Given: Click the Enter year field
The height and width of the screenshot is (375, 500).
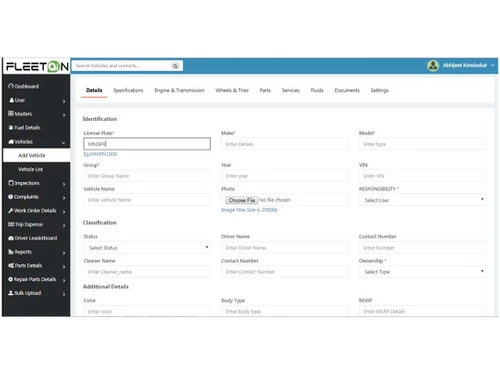Looking at the screenshot, I should (285, 176).
